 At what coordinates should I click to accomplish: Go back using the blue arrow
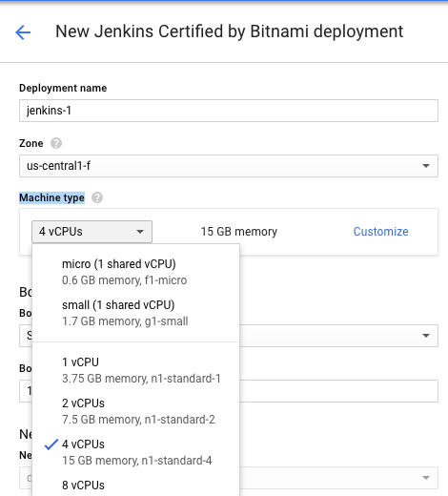pyautogui.click(x=23, y=32)
